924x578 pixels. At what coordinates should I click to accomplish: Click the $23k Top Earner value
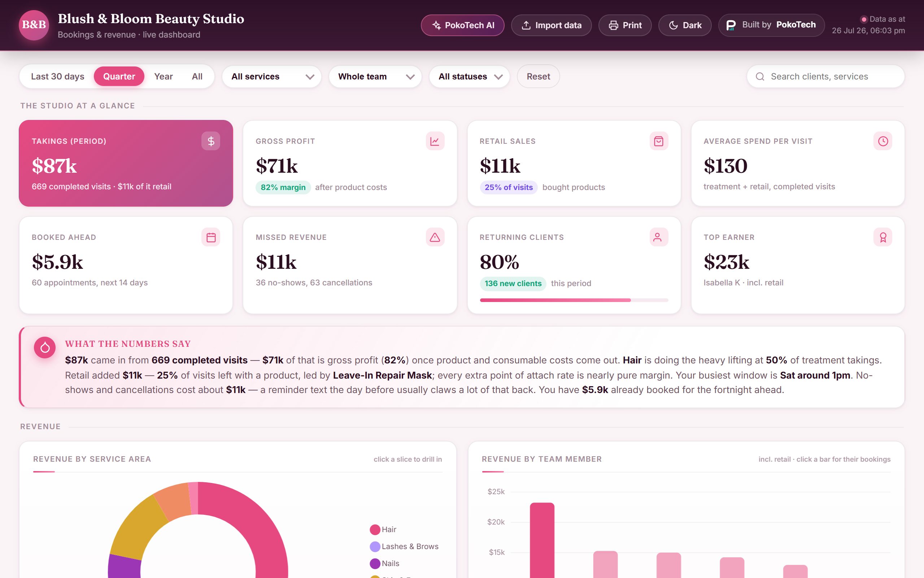click(x=726, y=262)
